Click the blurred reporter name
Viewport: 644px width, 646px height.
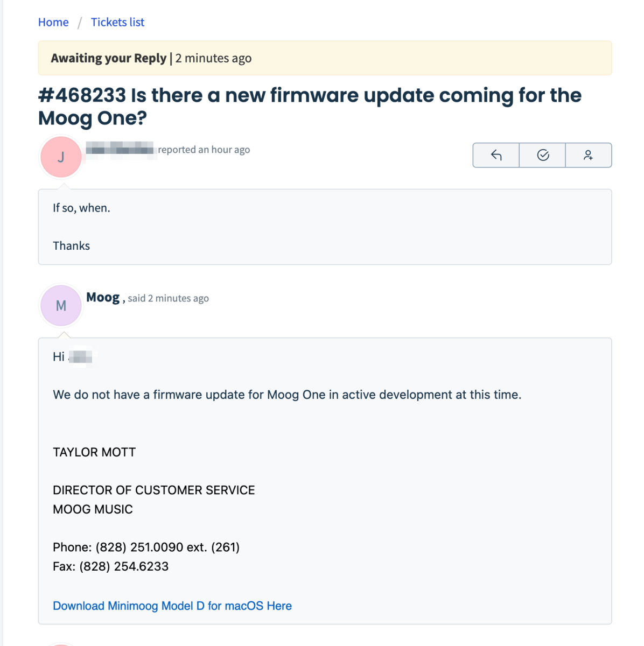click(x=120, y=149)
